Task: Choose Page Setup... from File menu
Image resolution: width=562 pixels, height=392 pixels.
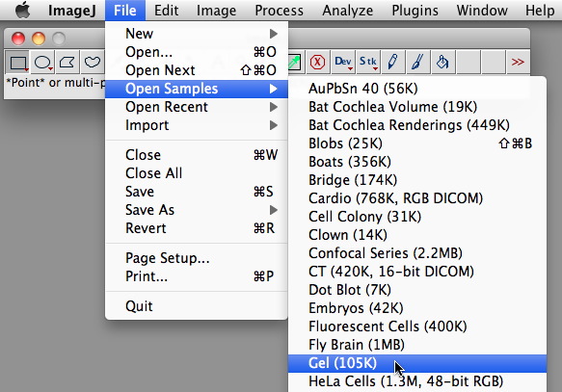Action: pos(197,258)
